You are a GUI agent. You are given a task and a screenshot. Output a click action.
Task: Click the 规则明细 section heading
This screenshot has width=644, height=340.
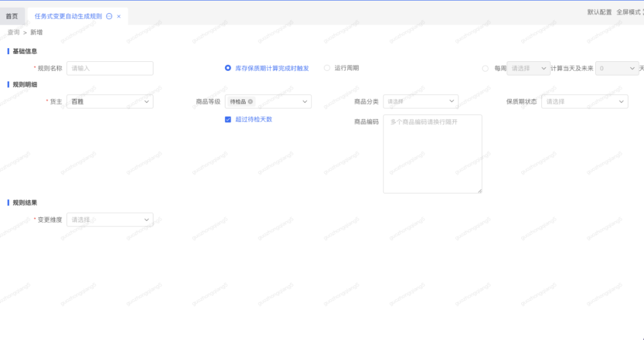(x=25, y=85)
